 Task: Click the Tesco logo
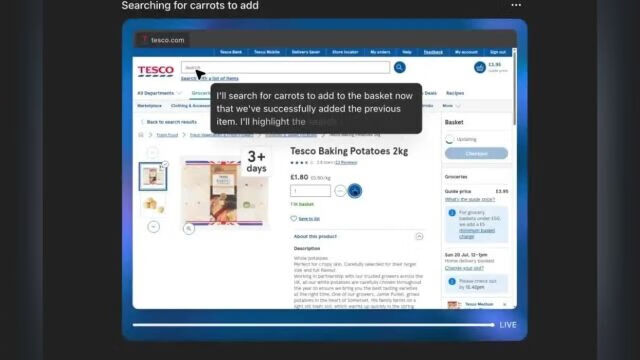156,71
